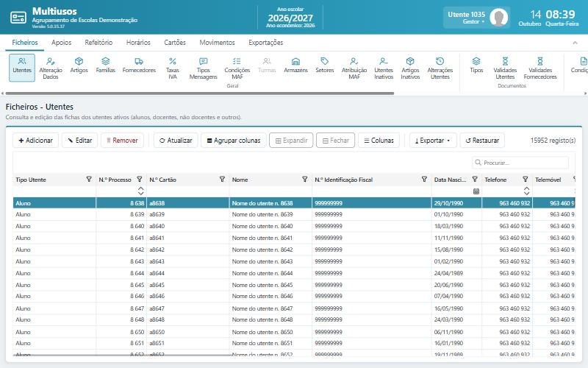Click the Colunas button

click(x=379, y=141)
